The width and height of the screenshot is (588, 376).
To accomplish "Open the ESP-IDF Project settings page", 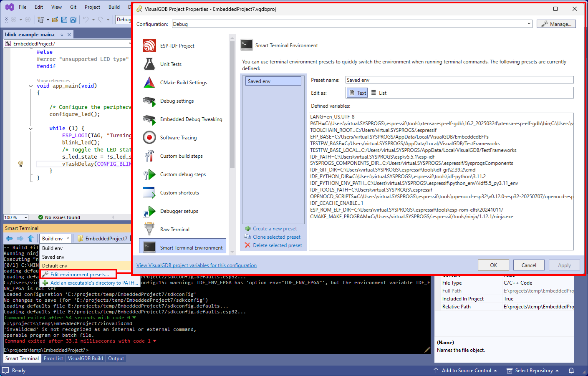I will coord(182,46).
